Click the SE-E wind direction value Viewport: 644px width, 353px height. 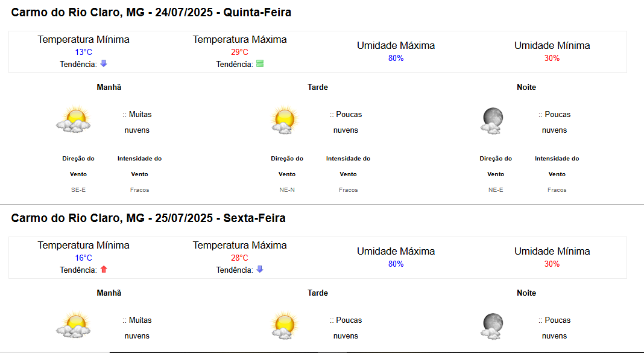78,190
